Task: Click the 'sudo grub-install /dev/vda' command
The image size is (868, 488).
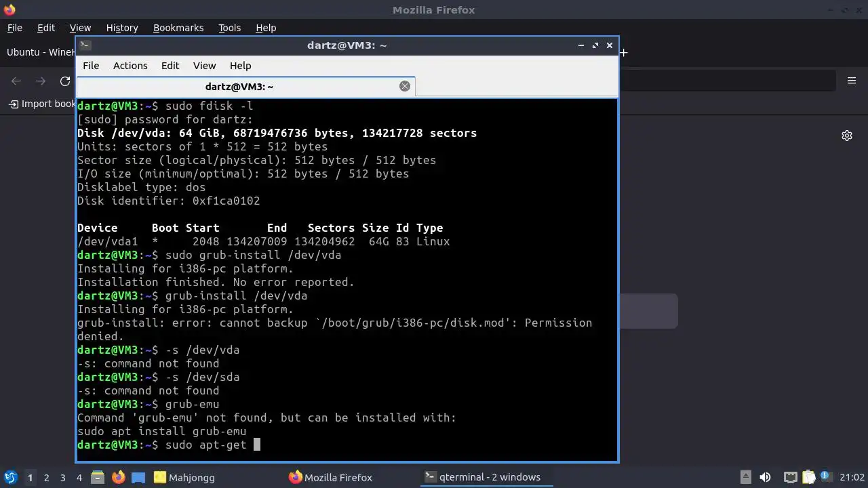Action: tap(253, 255)
